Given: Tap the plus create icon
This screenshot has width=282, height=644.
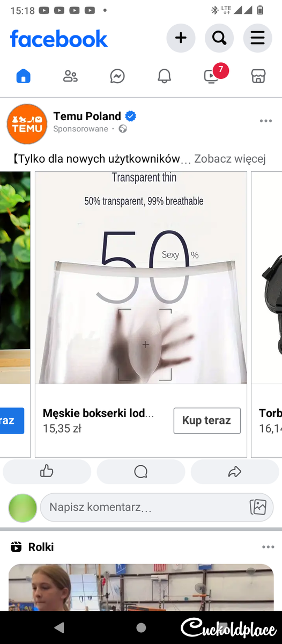Looking at the screenshot, I should coord(181,38).
